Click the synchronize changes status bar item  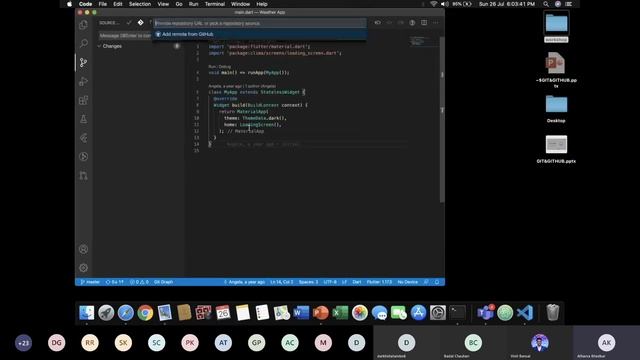[x=115, y=282]
